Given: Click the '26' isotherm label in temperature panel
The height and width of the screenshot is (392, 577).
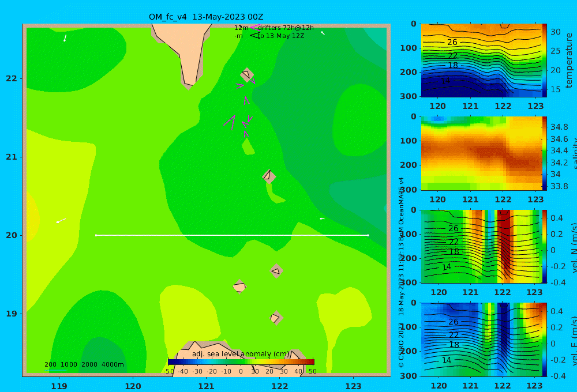Looking at the screenshot, I should point(452,42).
